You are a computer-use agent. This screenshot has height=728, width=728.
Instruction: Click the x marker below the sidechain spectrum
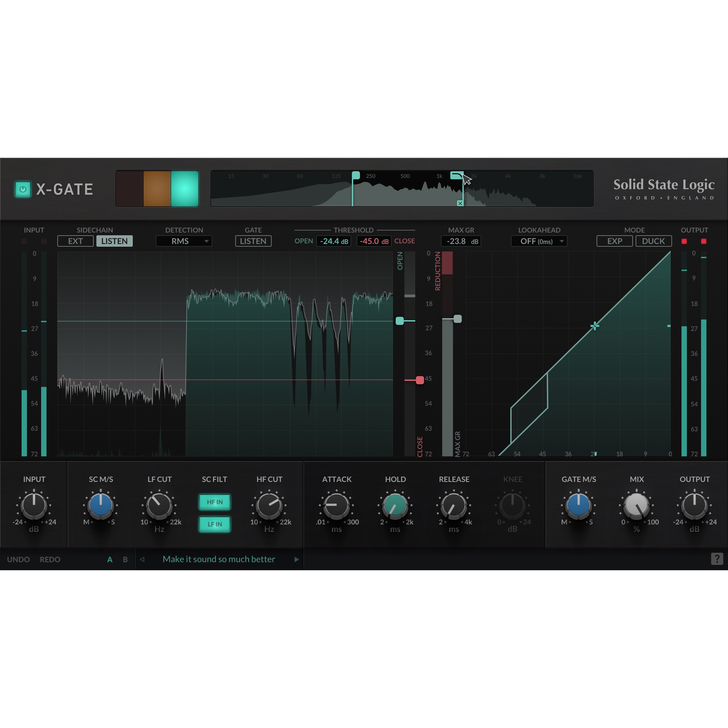460,203
